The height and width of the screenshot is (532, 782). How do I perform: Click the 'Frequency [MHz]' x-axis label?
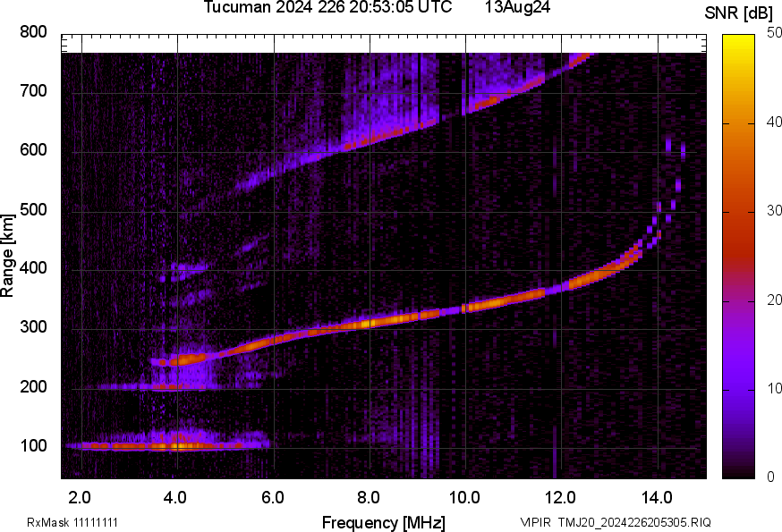tap(383, 522)
